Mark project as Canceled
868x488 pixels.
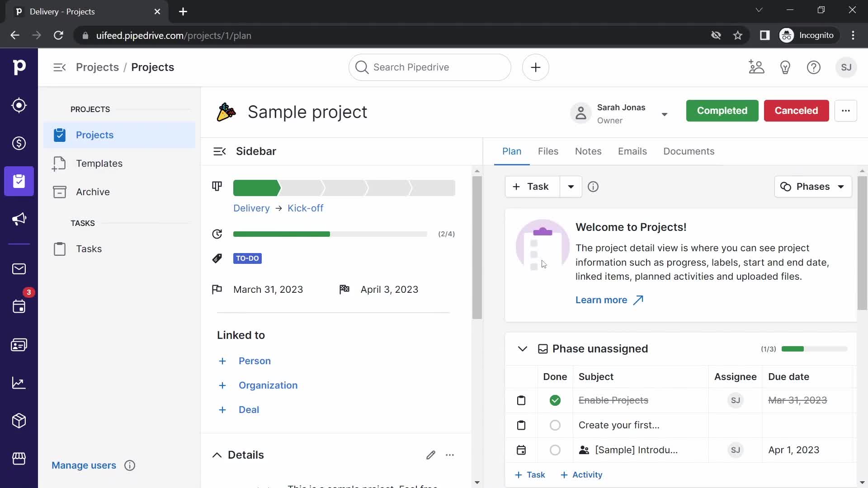pos(796,111)
